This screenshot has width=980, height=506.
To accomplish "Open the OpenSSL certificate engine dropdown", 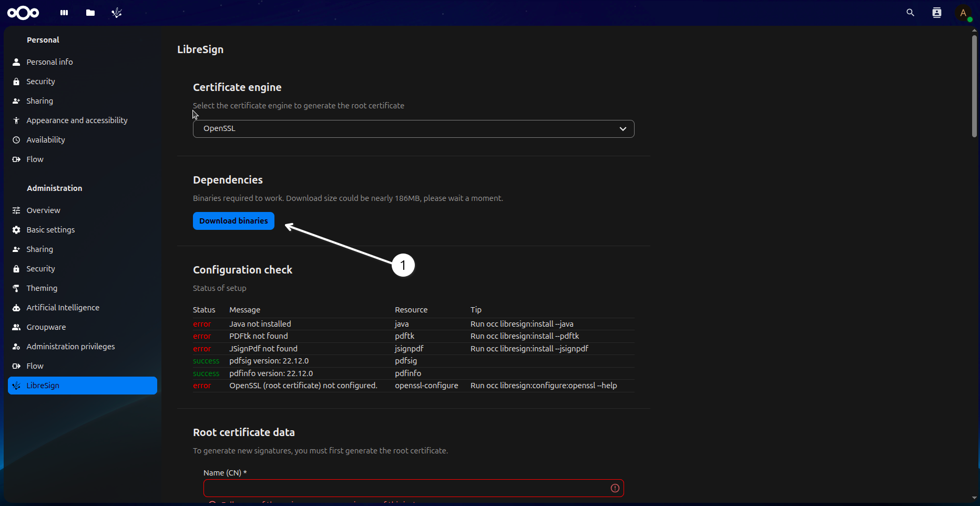I will (413, 129).
